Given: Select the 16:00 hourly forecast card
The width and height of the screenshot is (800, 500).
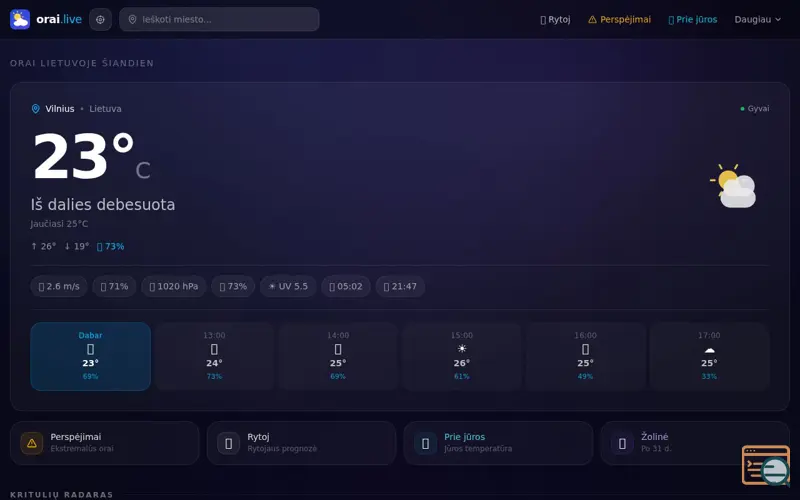Looking at the screenshot, I should (x=585, y=356).
